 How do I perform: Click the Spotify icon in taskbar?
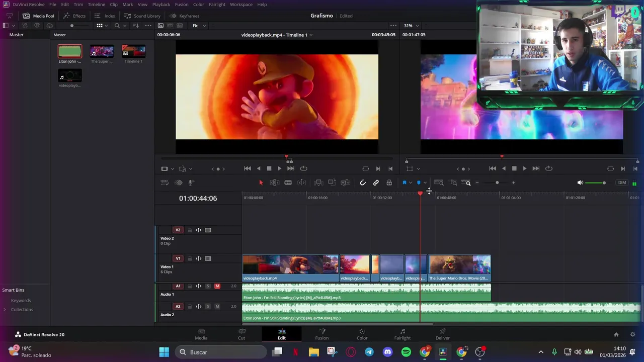pos(406,352)
